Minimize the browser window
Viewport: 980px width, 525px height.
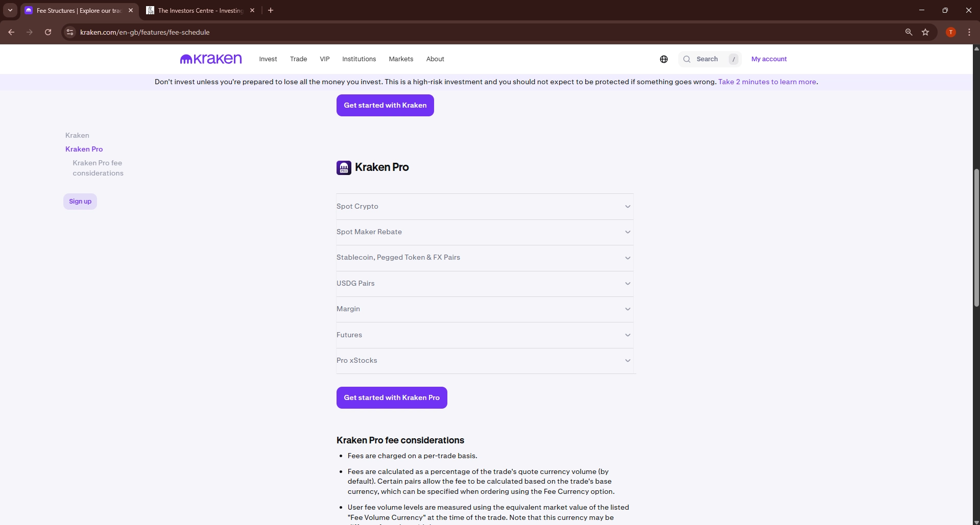pyautogui.click(x=922, y=10)
